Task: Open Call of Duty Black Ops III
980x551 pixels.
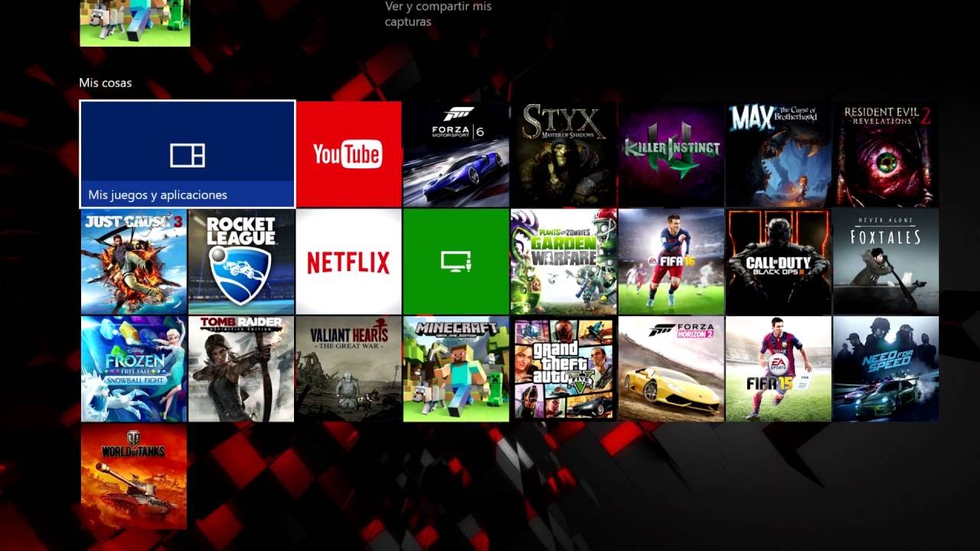Action: tap(779, 262)
